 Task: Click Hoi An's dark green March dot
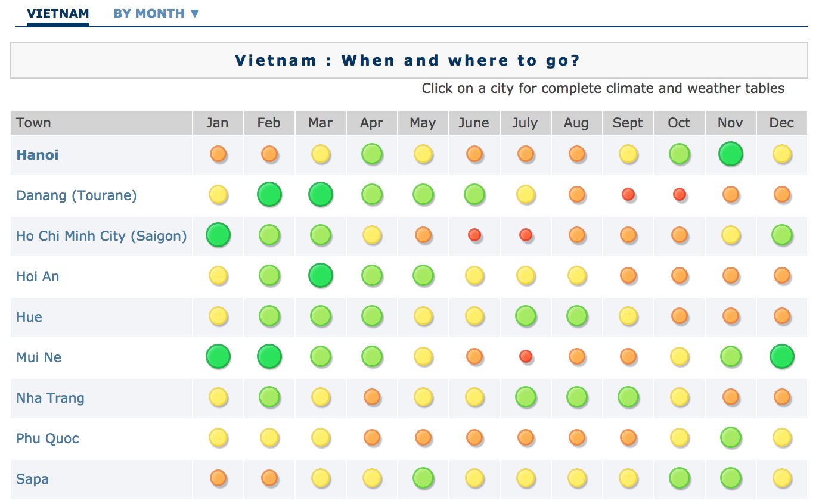(321, 275)
